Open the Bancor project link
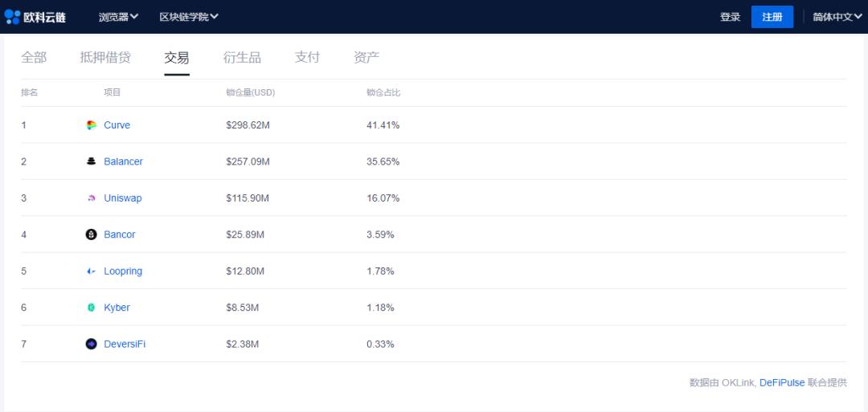Viewport: 868px width, 412px height. tap(120, 235)
